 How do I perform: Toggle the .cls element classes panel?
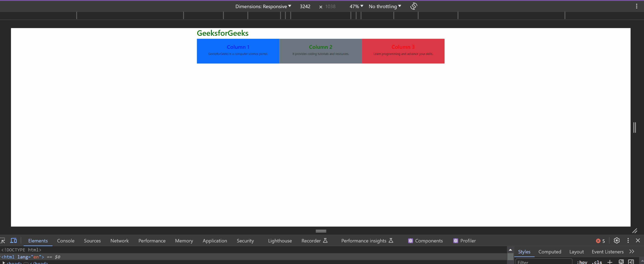[x=597, y=262]
